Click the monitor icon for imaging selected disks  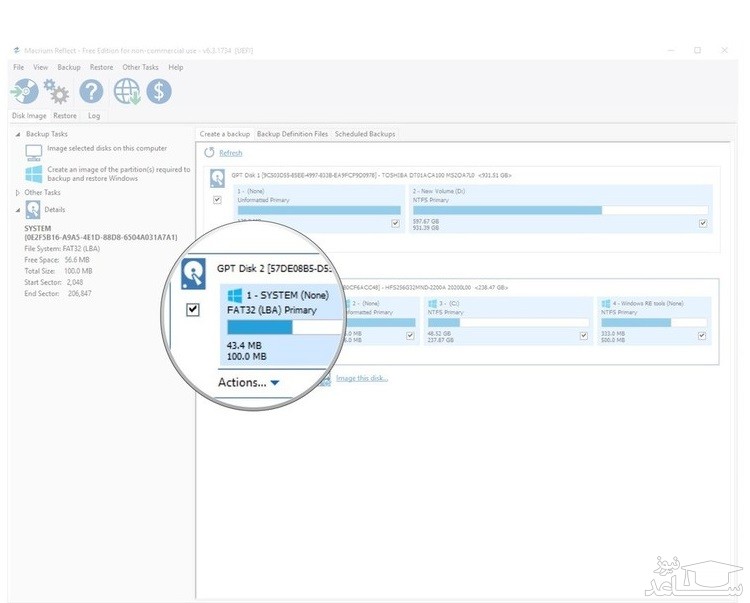click(34, 151)
